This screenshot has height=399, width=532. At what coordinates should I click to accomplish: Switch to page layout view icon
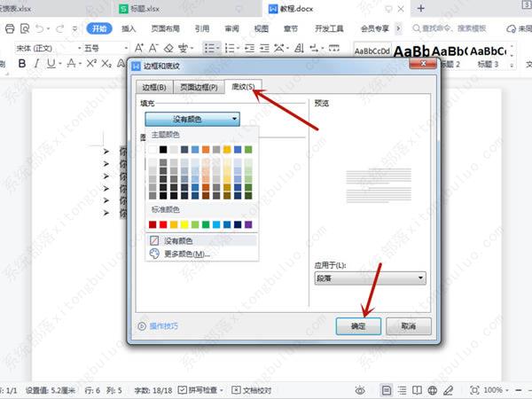click(387, 390)
